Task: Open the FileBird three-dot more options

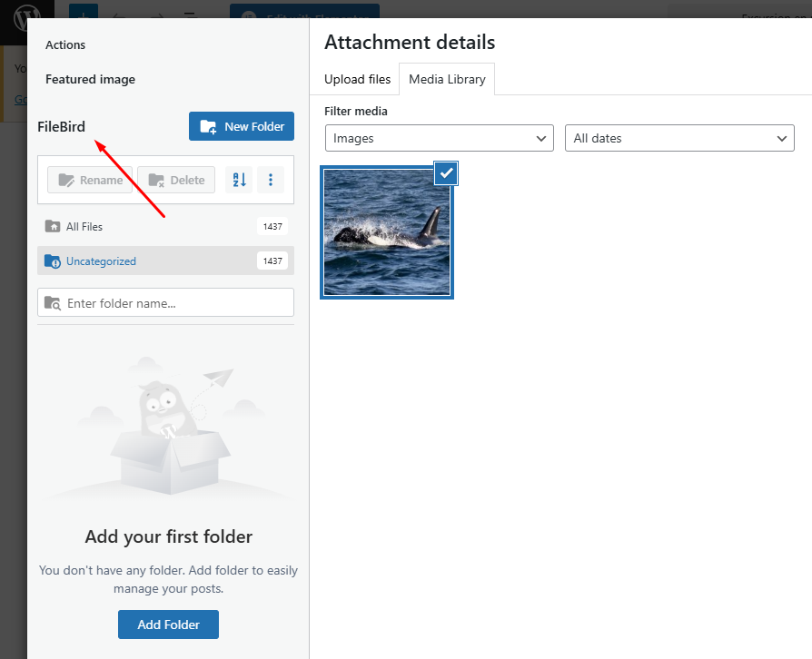Action: pos(271,180)
